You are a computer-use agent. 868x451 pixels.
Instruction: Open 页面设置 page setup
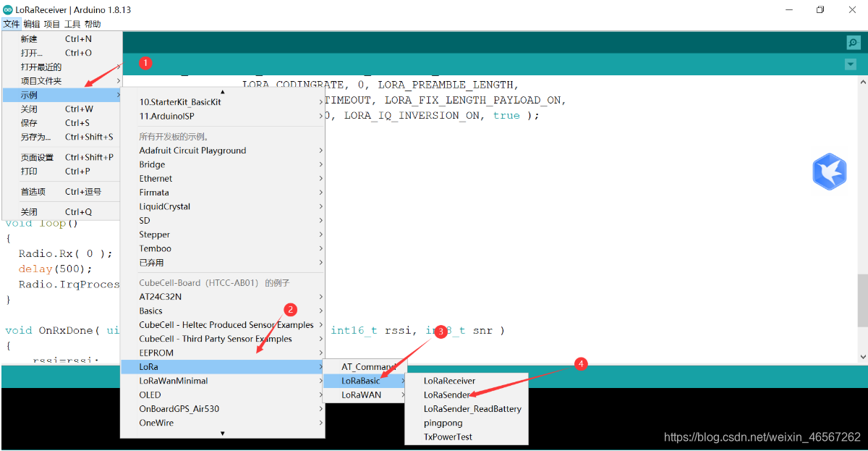pos(62,157)
